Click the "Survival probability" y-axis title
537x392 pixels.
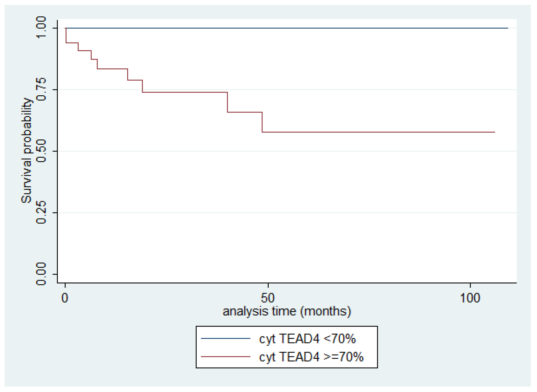coord(27,151)
